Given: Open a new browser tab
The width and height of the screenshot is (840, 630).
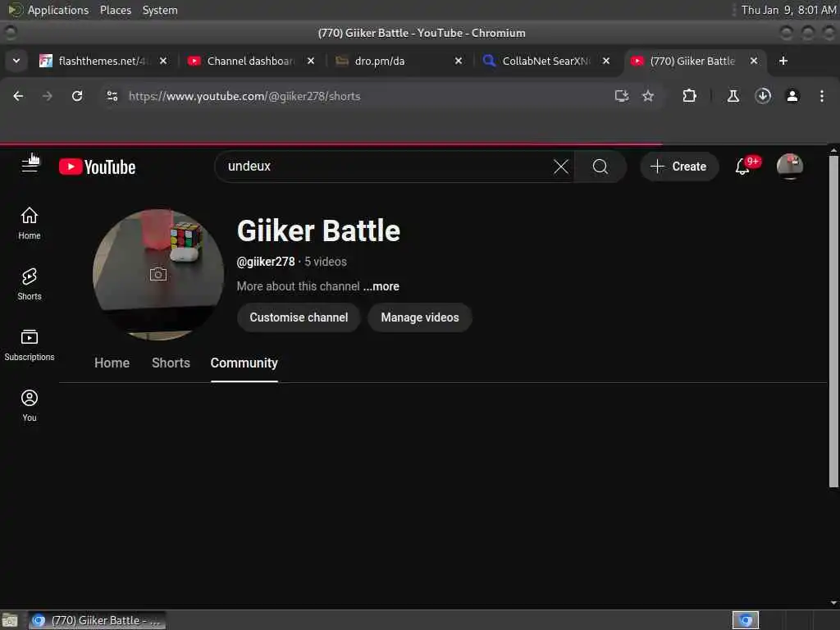Looking at the screenshot, I should [x=783, y=61].
